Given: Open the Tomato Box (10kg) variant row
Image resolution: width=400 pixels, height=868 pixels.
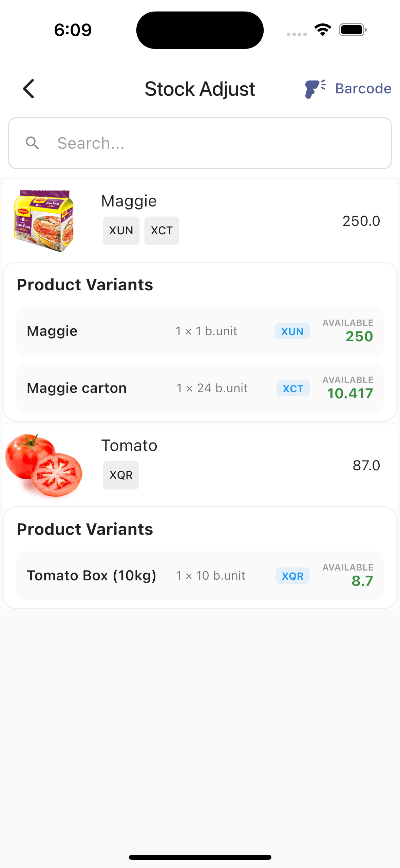Looking at the screenshot, I should click(200, 576).
